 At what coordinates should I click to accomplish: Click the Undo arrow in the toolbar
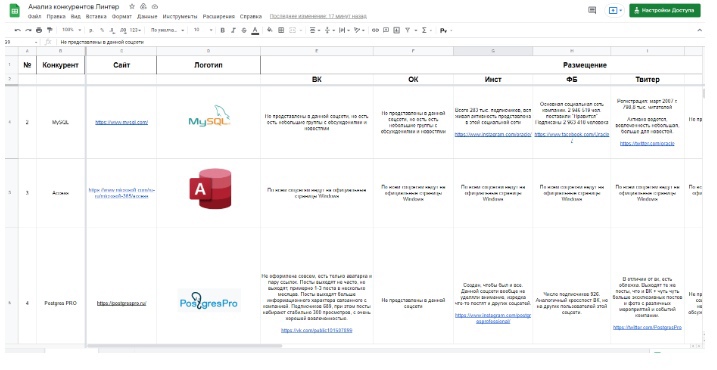point(17,30)
